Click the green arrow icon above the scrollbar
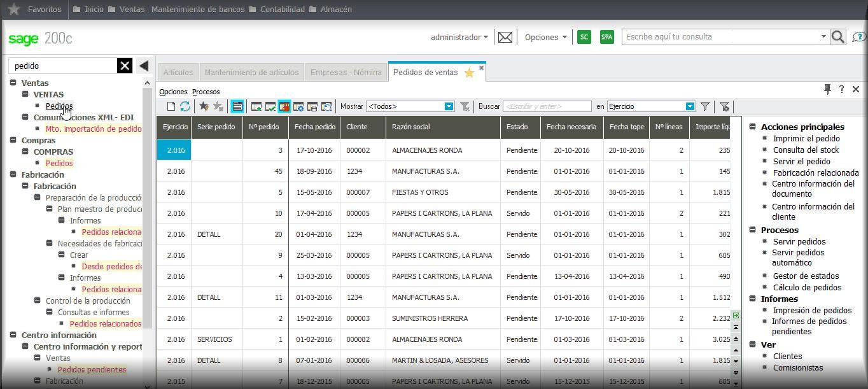This screenshot has height=389, width=868. (x=736, y=315)
